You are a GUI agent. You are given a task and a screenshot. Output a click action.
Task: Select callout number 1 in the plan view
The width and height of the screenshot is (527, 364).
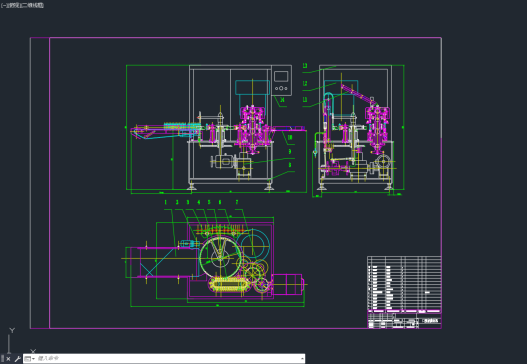coord(165,202)
